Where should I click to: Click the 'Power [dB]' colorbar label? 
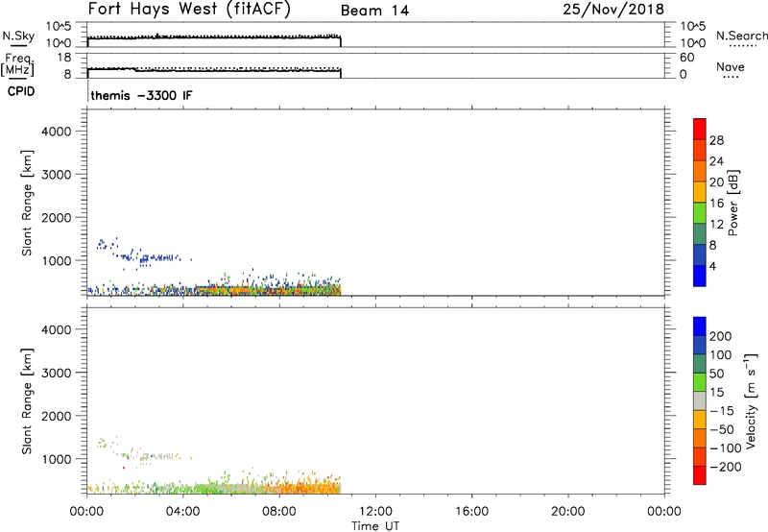pyautogui.click(x=733, y=203)
